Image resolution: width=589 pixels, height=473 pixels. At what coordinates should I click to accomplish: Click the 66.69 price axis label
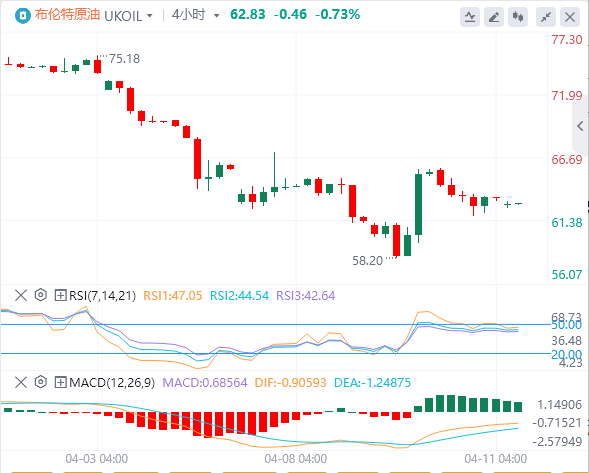point(566,159)
